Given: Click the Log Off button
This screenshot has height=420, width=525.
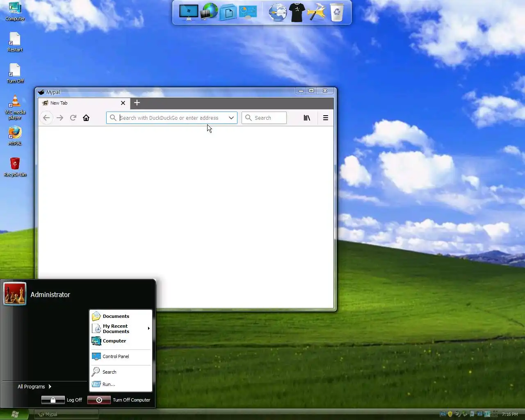Looking at the screenshot, I should pyautogui.click(x=62, y=400).
